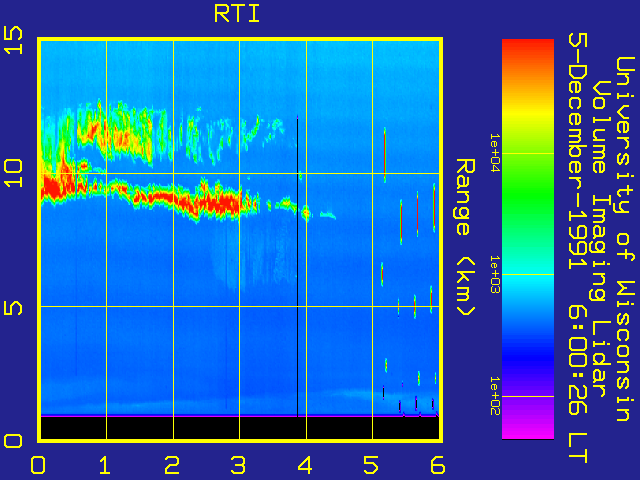This screenshot has height=480, width=640.
Task: Click the 2 tick on the horizontal axis
Action: point(172,465)
